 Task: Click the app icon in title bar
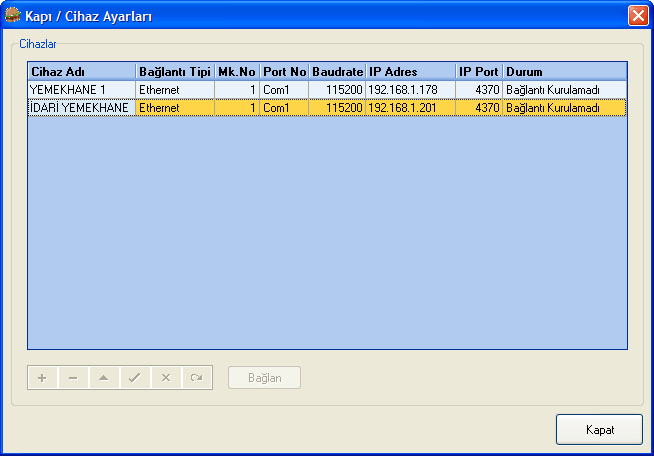14,16
